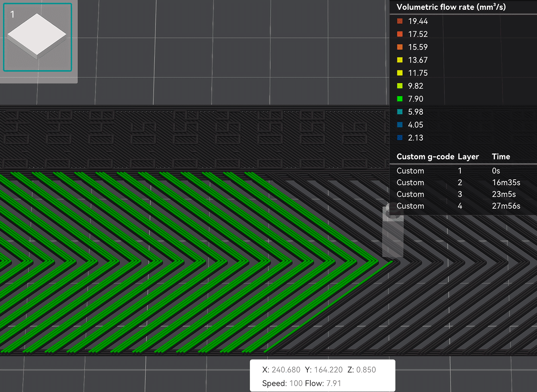This screenshot has height=392, width=537.
Task: Click the Volumetric flow rate legend title
Action: click(x=451, y=7)
